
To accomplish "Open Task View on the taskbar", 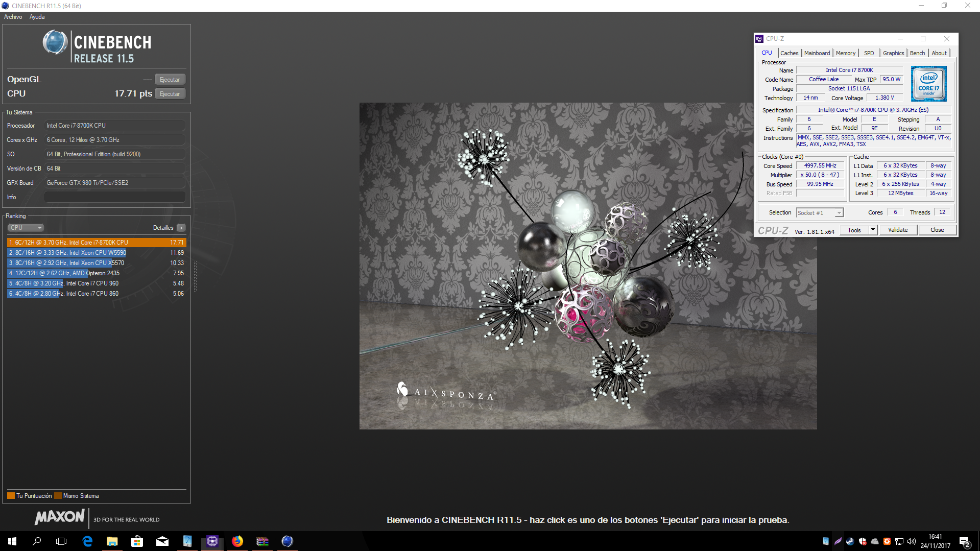I will coord(61,541).
